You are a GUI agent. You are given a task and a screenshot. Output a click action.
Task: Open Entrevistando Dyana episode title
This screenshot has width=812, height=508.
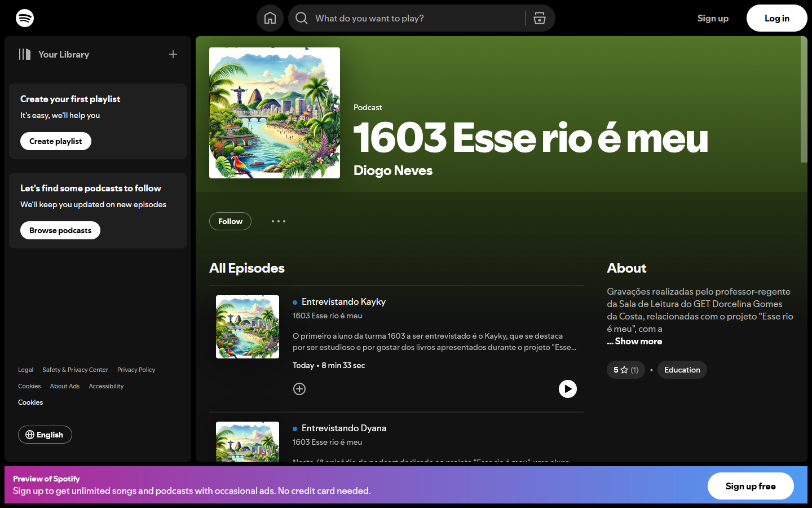(x=344, y=428)
